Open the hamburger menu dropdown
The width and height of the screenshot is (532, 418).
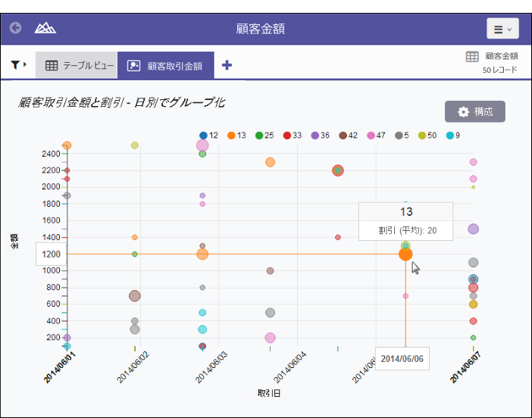502,29
